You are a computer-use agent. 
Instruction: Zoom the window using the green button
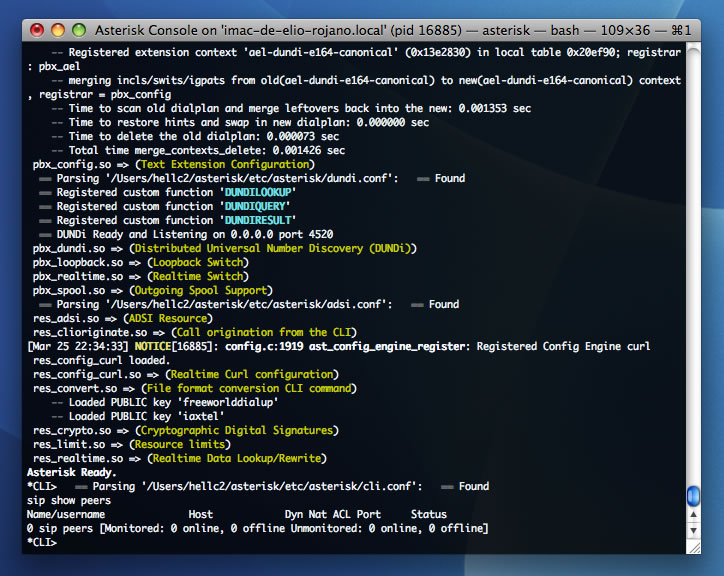tap(77, 30)
